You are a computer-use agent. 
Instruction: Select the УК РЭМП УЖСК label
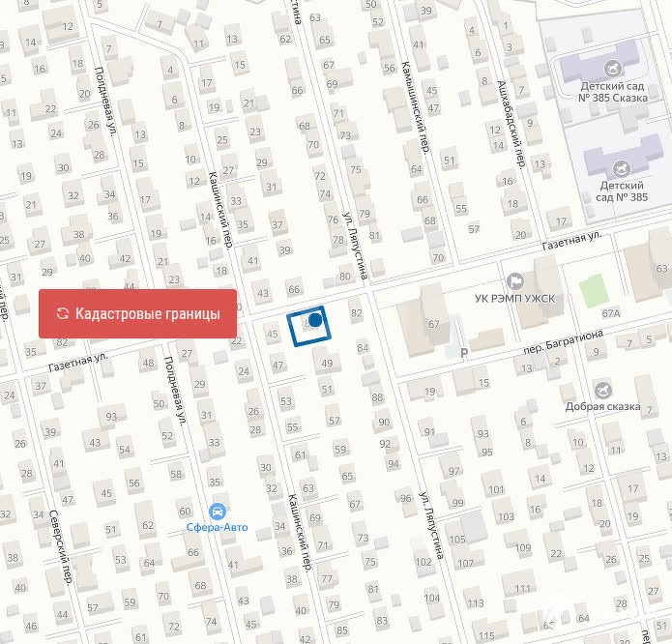514,298
